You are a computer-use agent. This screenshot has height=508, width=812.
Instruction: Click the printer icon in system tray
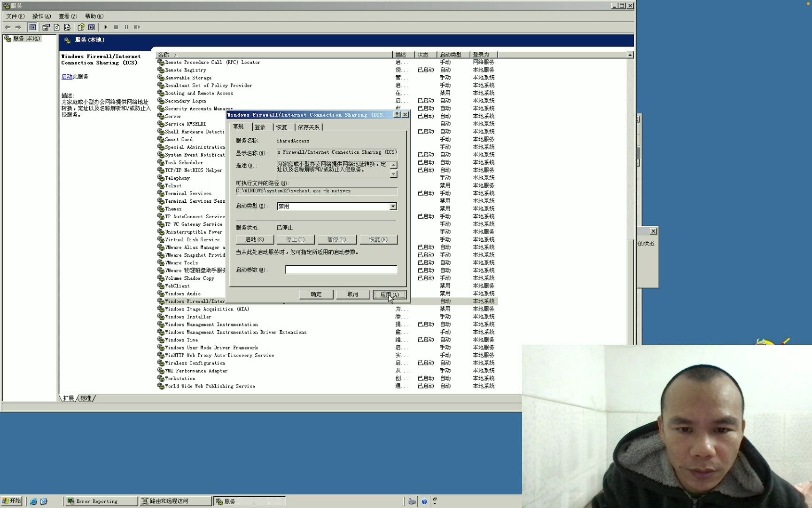coord(412,501)
